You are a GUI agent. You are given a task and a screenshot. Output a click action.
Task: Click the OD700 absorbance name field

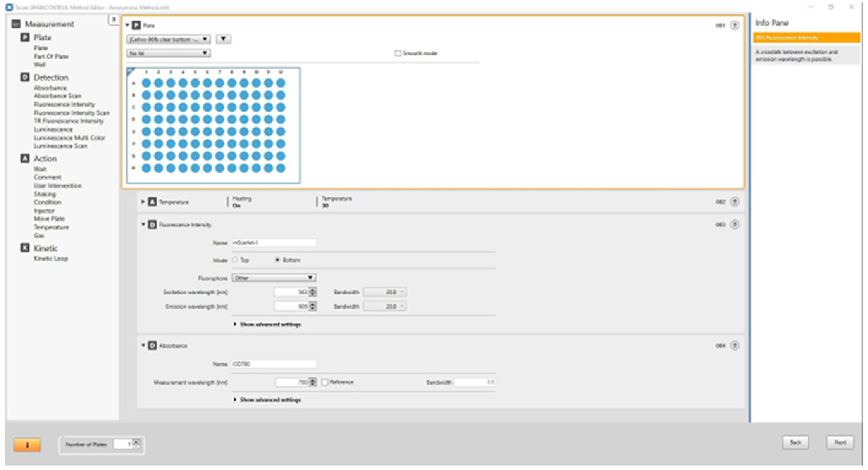pos(274,364)
